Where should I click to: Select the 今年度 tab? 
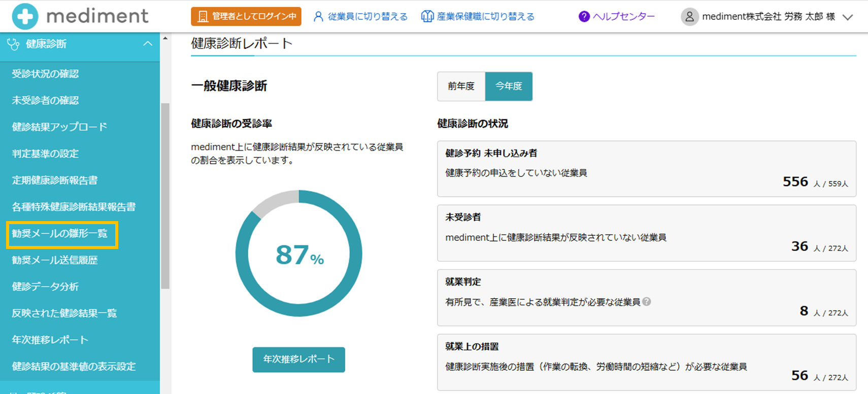(509, 86)
